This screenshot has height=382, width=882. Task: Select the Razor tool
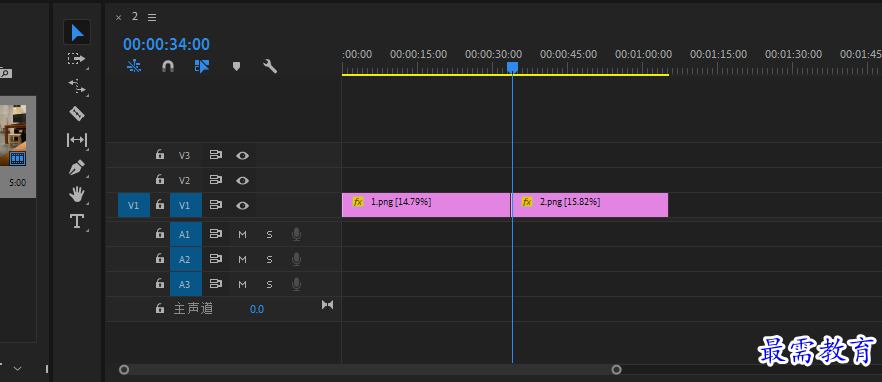[x=77, y=113]
